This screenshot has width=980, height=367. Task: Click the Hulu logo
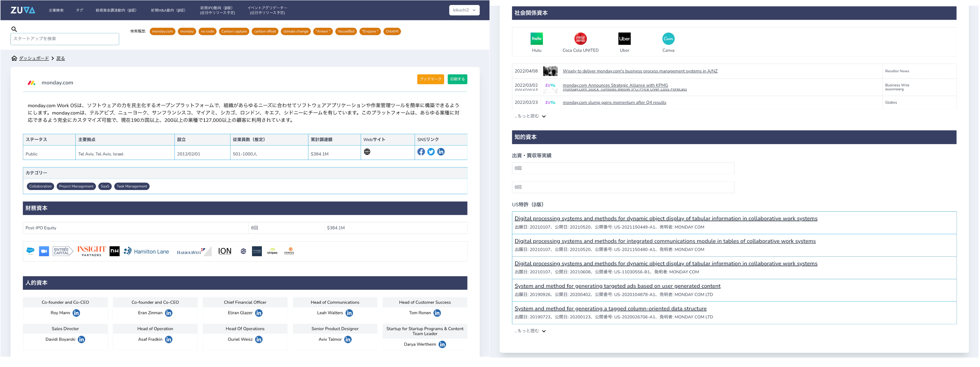[x=537, y=39]
